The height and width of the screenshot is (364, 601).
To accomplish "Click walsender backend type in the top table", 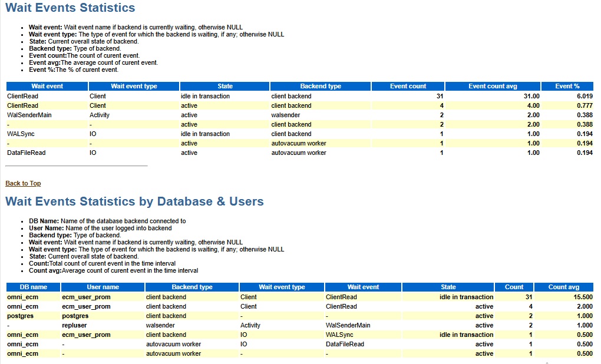I will click(x=286, y=115).
